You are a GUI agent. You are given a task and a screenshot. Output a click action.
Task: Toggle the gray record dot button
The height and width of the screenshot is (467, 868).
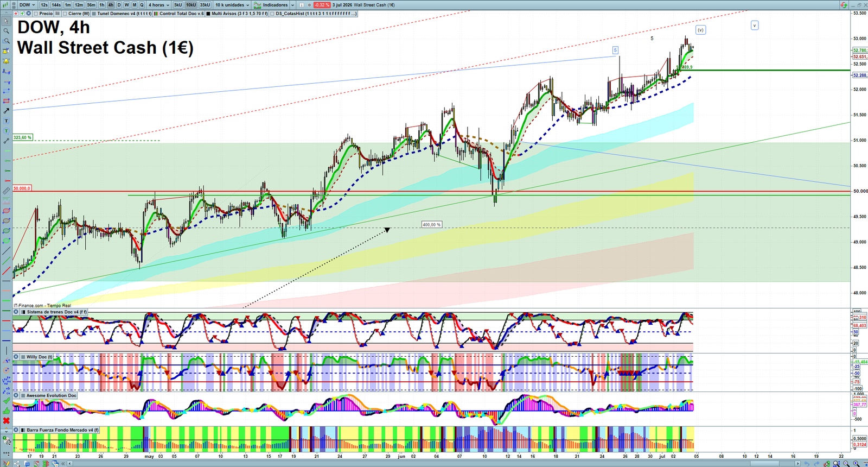[x=309, y=5]
